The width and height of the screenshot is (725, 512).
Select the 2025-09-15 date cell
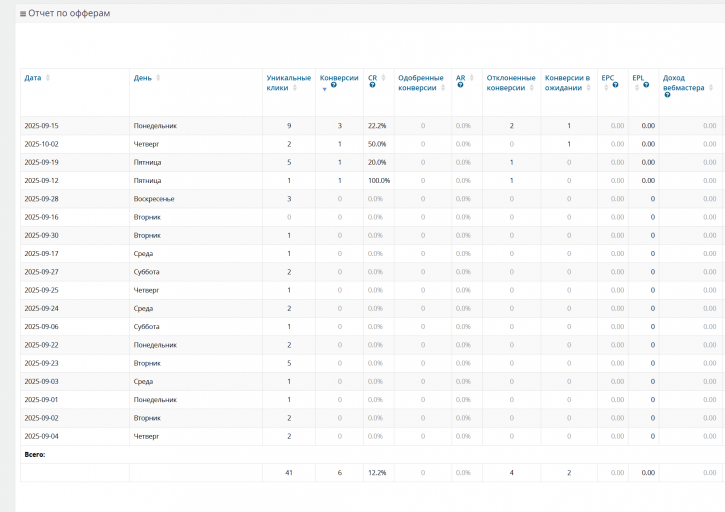point(42,126)
